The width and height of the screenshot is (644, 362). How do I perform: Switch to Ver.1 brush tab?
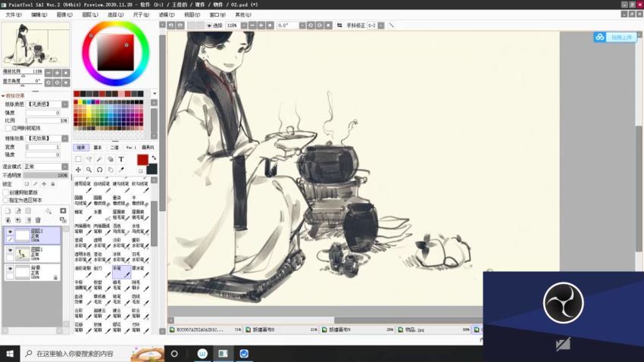click(x=131, y=148)
